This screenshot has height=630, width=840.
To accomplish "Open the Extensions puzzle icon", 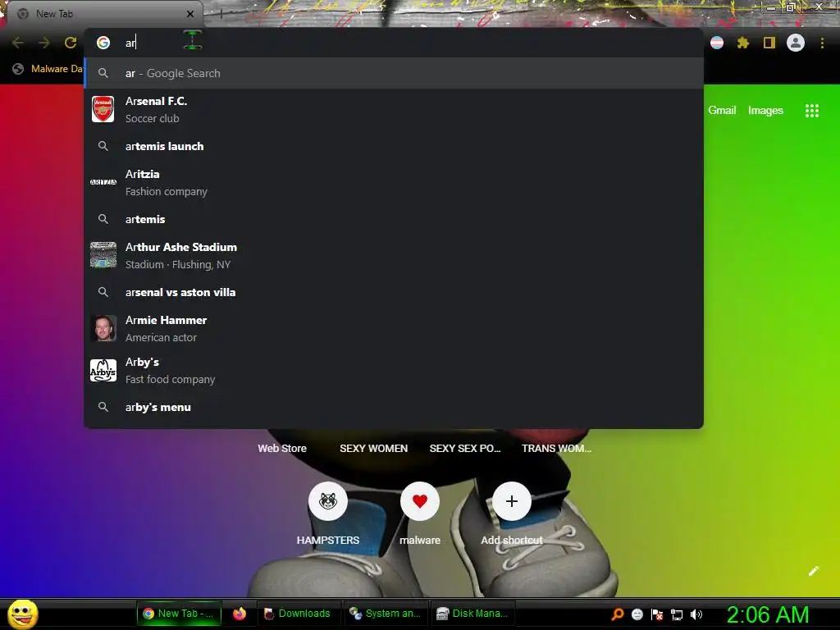I will (x=743, y=43).
